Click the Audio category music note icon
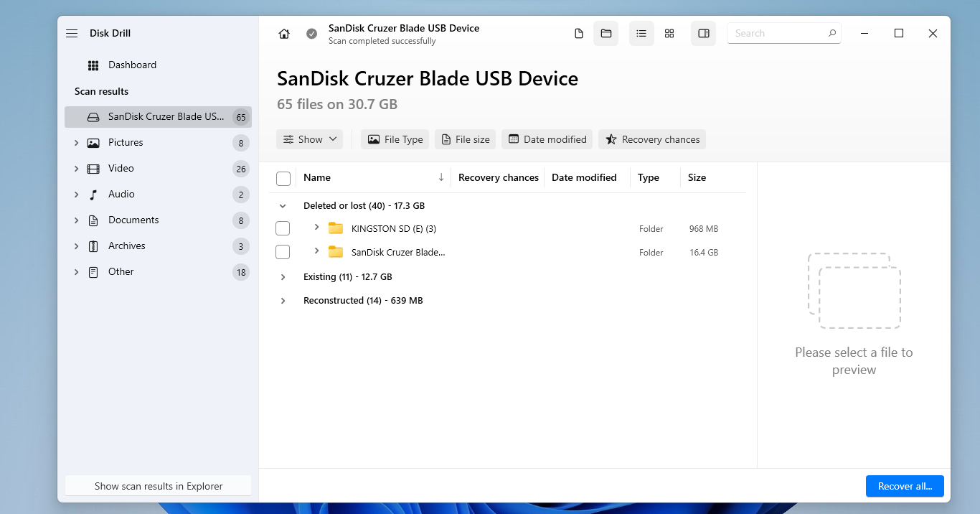Image resolution: width=980 pixels, height=514 pixels. point(93,195)
